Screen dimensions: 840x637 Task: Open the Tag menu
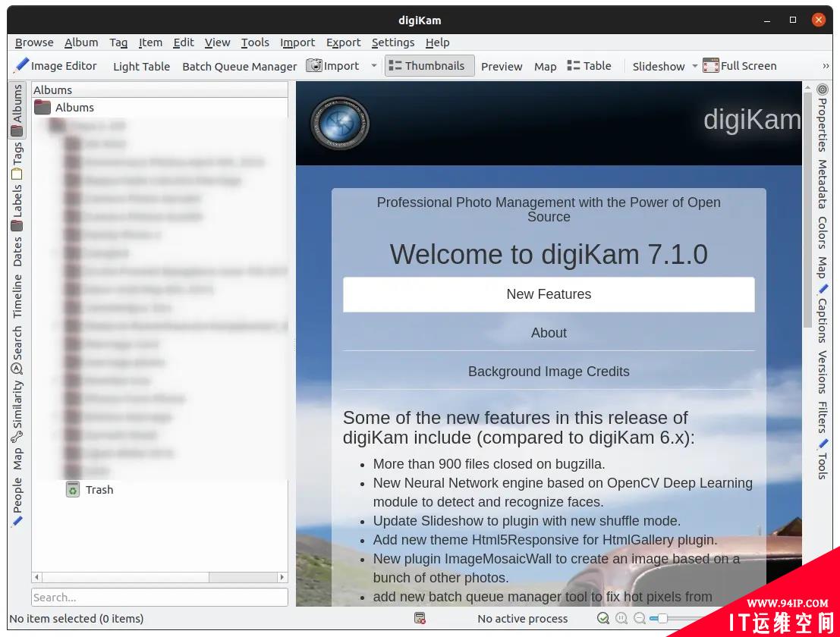(x=118, y=42)
